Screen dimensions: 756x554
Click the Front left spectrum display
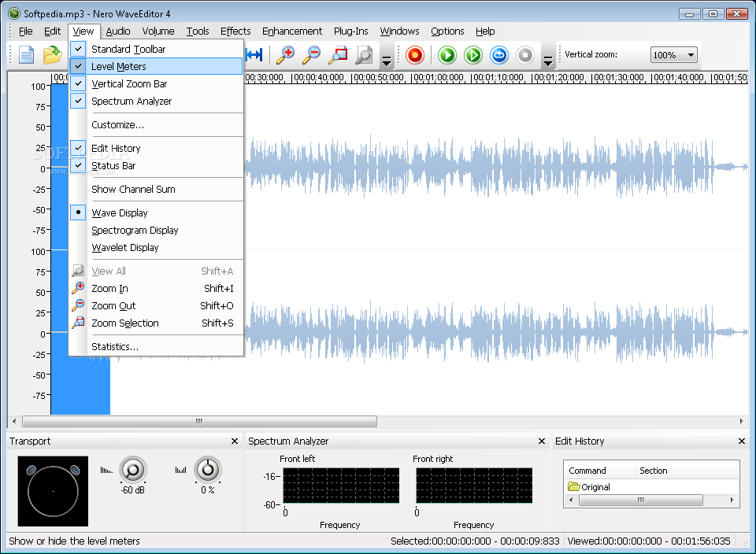341,486
